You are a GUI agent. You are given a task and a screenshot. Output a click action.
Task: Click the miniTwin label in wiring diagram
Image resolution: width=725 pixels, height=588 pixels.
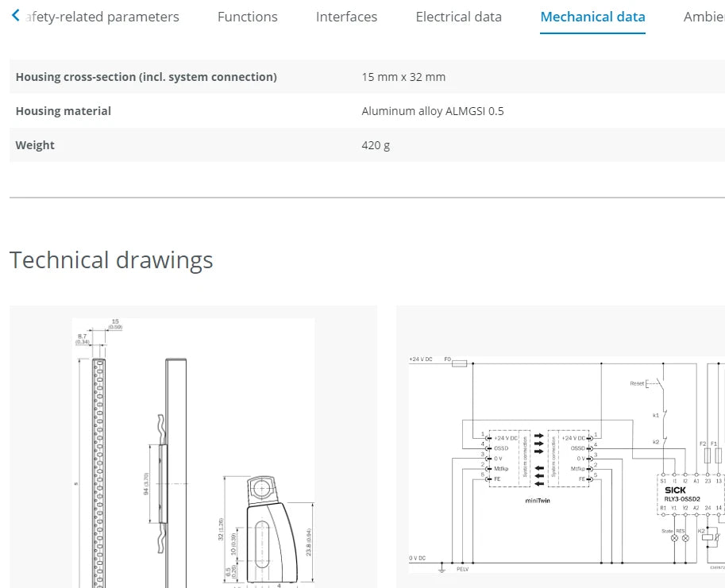pos(538,501)
